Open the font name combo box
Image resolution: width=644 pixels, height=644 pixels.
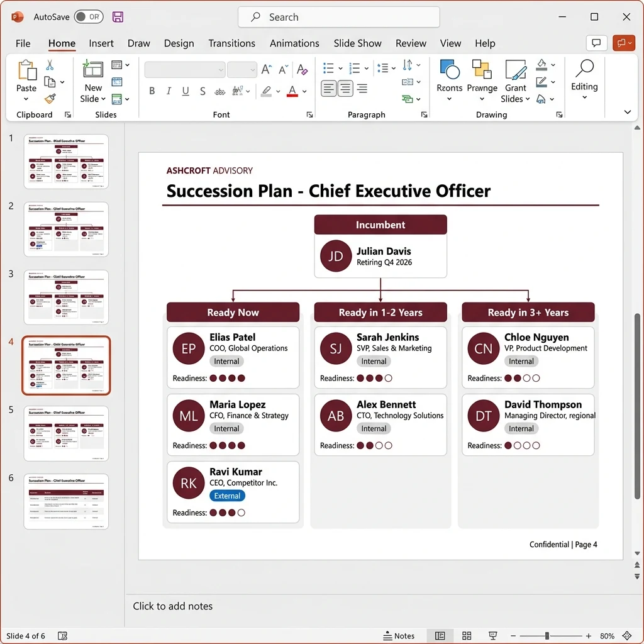click(x=184, y=70)
